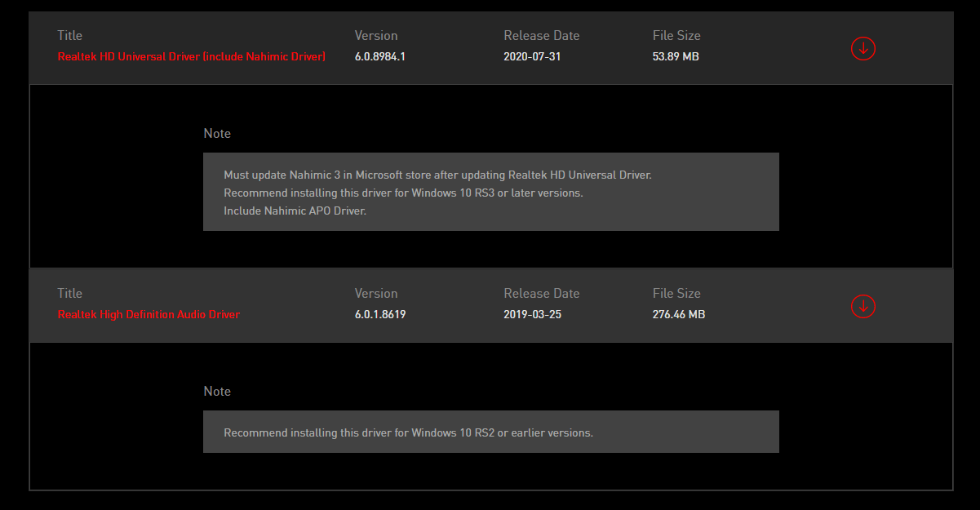
Task: Click Version label in High Definition Audio header
Action: 376,293
